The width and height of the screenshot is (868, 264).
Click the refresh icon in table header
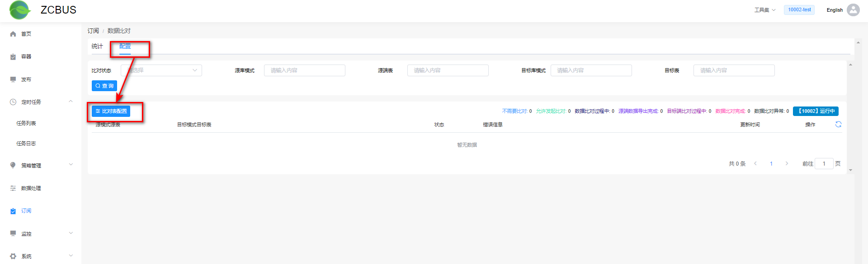pos(838,125)
